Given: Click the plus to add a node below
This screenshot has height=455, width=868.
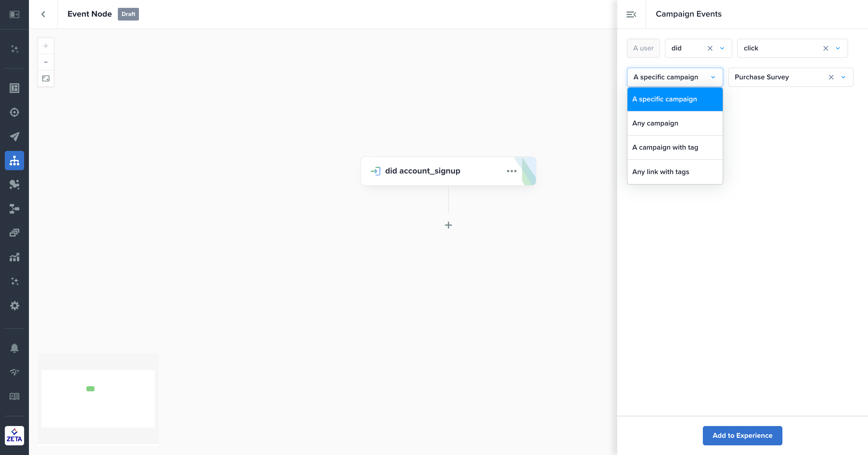Looking at the screenshot, I should pyautogui.click(x=448, y=225).
